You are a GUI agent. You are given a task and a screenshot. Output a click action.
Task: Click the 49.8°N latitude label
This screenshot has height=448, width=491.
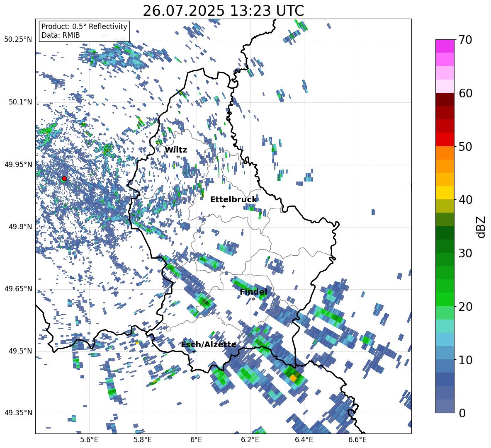tap(20, 227)
